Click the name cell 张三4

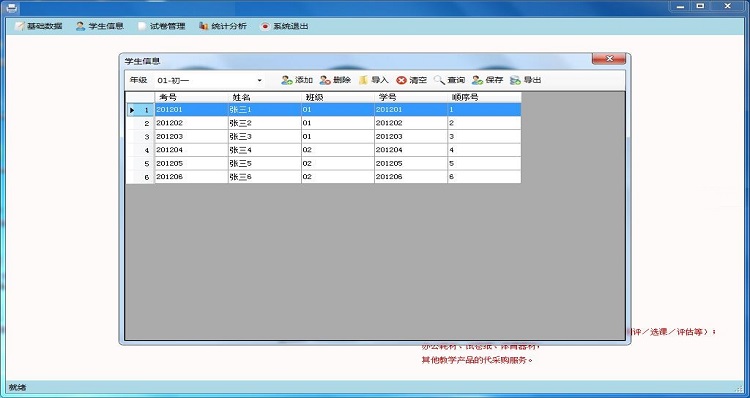(265, 150)
